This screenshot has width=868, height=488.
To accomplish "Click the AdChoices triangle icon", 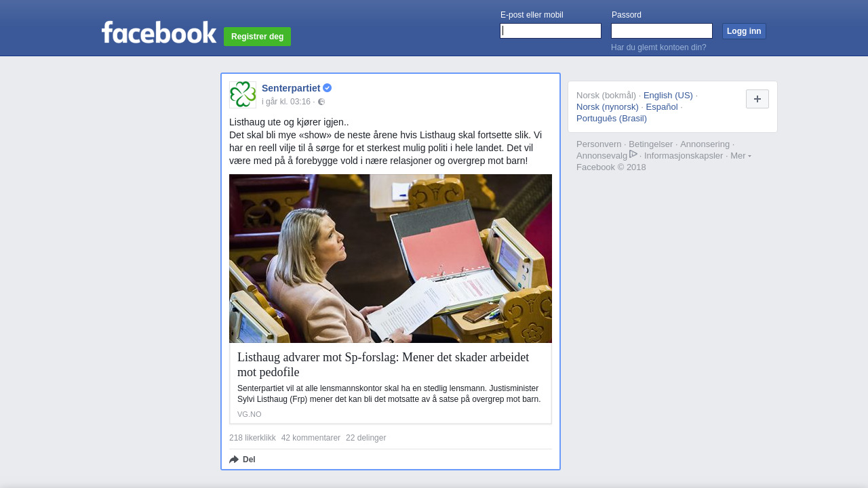I will pos(633,155).
